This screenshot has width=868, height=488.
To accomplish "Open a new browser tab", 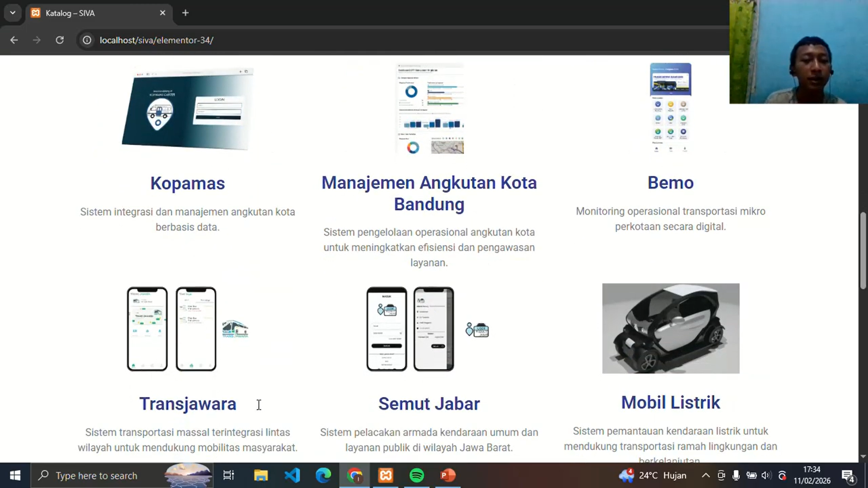I will pyautogui.click(x=185, y=13).
